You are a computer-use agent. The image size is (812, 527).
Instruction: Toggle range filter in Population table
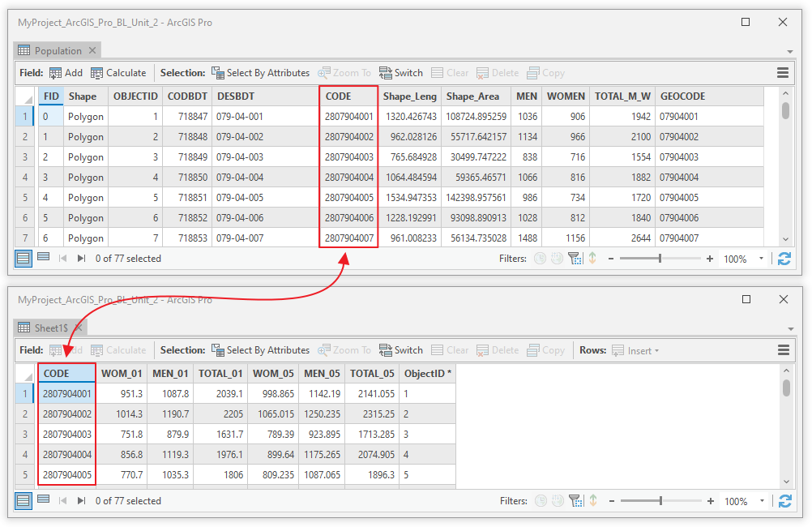click(558, 258)
